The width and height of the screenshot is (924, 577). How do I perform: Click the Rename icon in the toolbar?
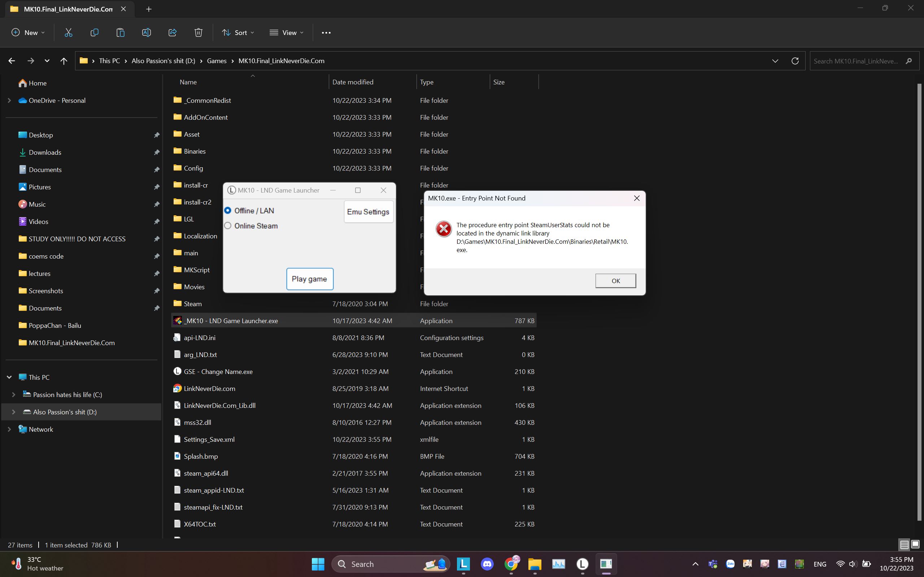(x=147, y=32)
